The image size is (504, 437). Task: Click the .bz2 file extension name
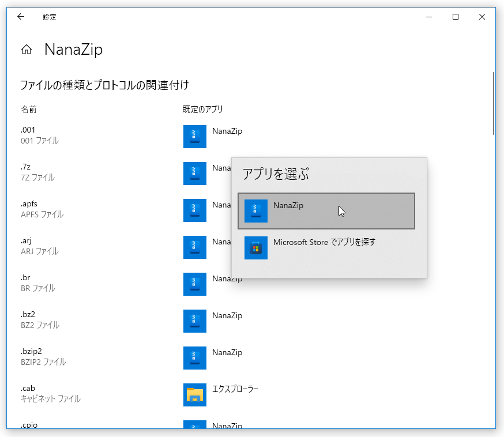(x=28, y=314)
